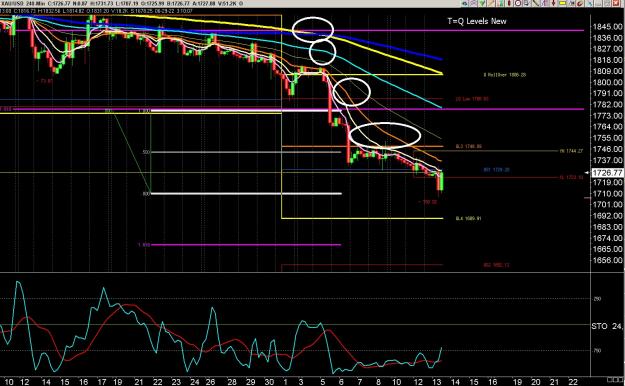This screenshot has height=386, width=625.
Task: Click date 24 on the time axis
Action: pos(195,382)
